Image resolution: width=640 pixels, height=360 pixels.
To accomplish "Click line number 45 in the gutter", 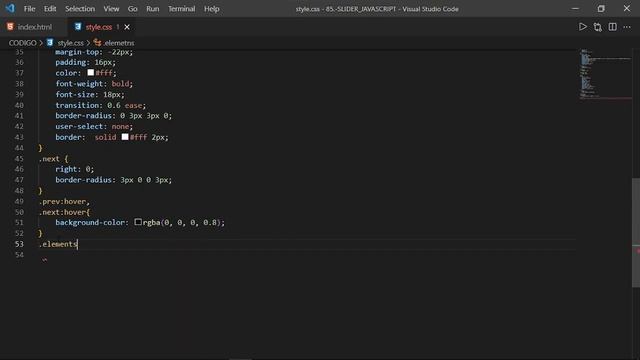I will tap(19, 158).
